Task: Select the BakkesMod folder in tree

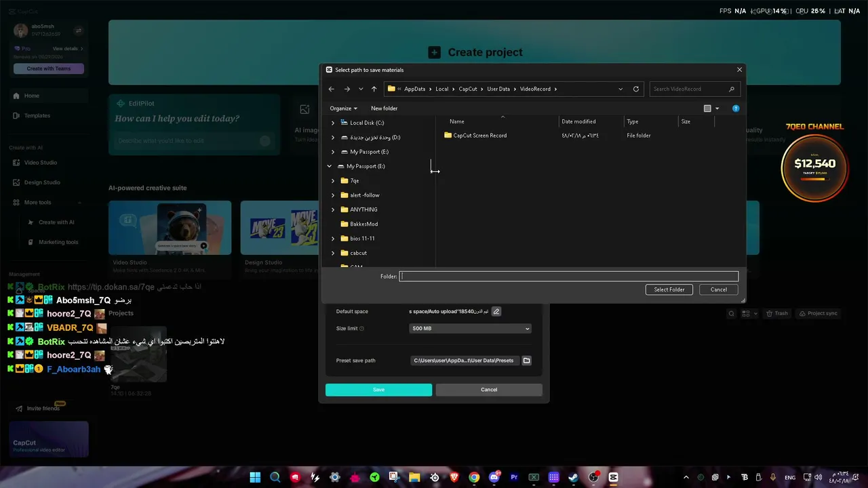Action: [x=364, y=224]
